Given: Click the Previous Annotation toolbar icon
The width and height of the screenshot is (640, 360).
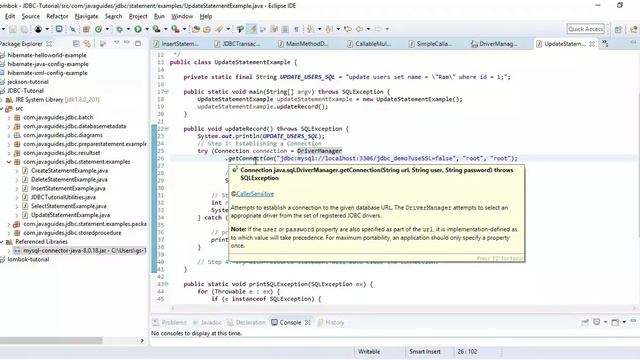Looking at the screenshot, I should [x=329, y=29].
